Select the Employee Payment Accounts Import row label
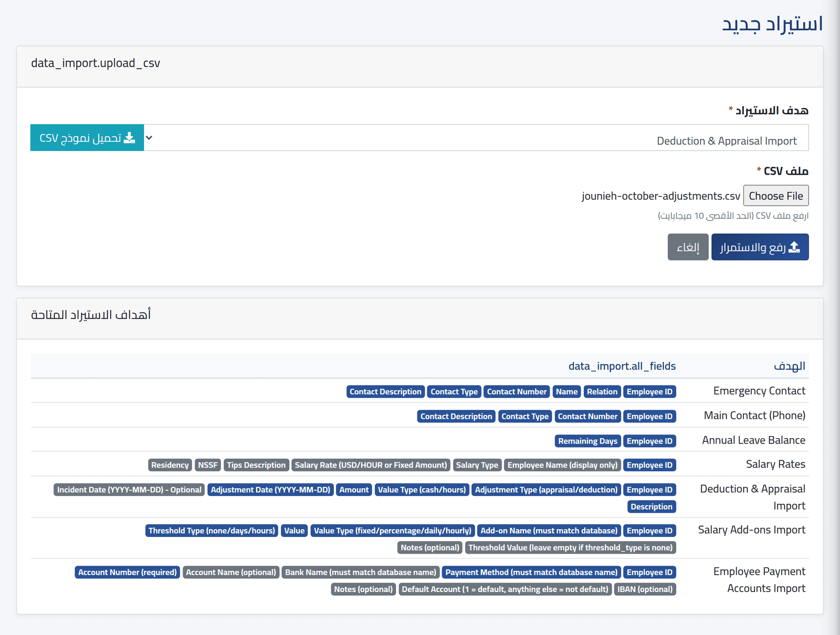840x635 pixels. click(x=759, y=580)
